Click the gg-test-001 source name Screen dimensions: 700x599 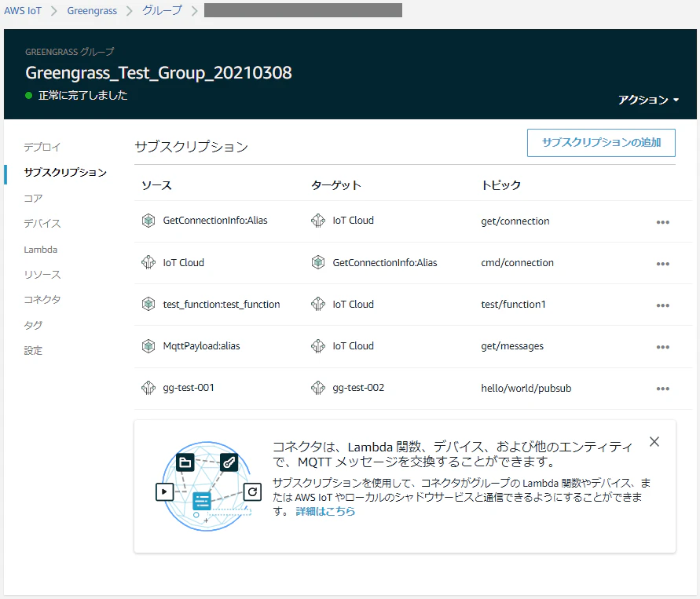click(x=189, y=388)
